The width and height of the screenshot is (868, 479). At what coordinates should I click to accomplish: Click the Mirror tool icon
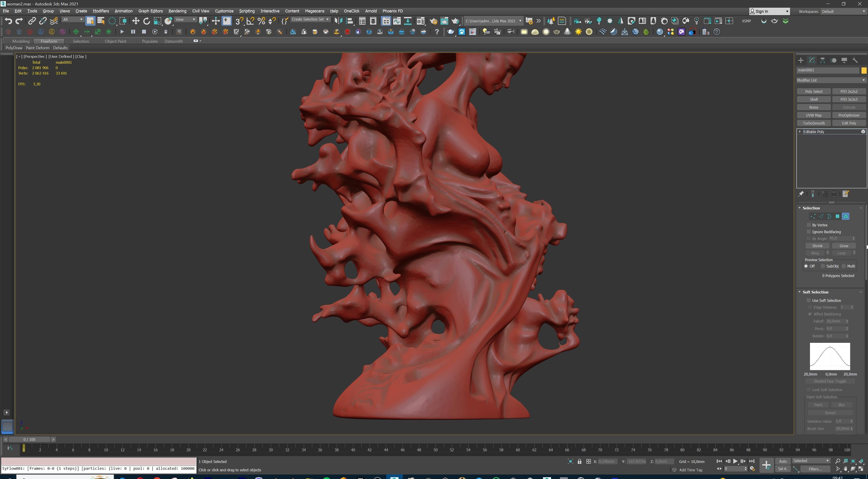pos(338,21)
